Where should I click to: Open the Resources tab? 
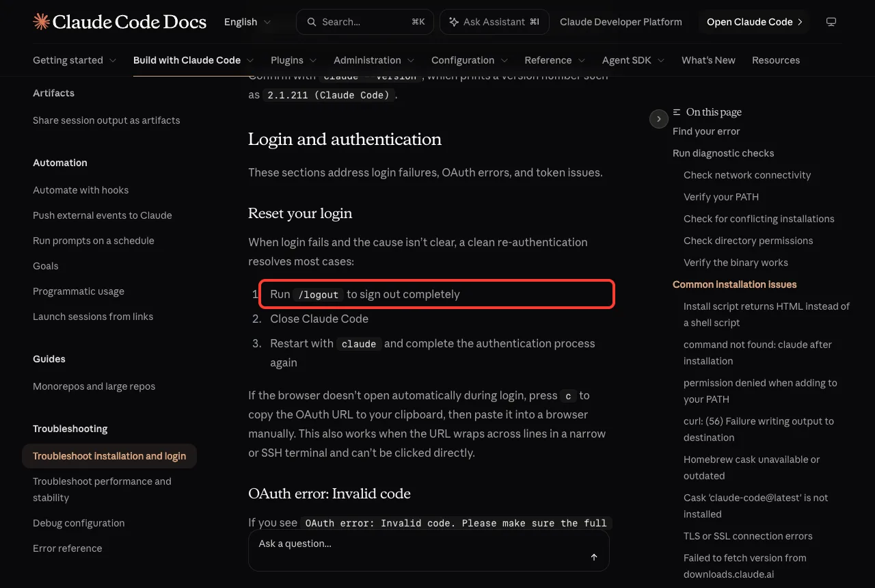click(776, 60)
